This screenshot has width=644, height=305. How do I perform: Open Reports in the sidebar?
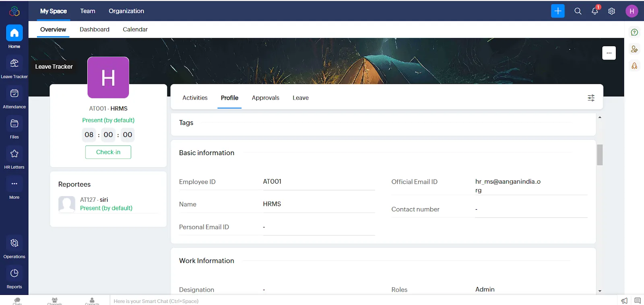pos(14,277)
